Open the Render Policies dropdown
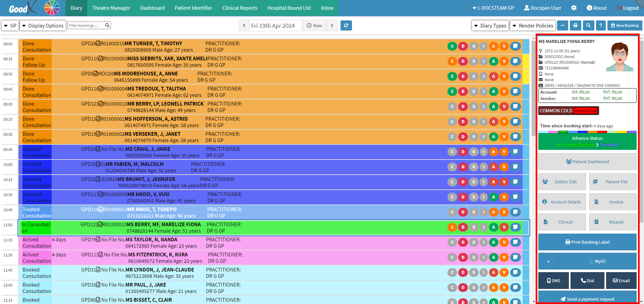644x304 pixels. (533, 25)
